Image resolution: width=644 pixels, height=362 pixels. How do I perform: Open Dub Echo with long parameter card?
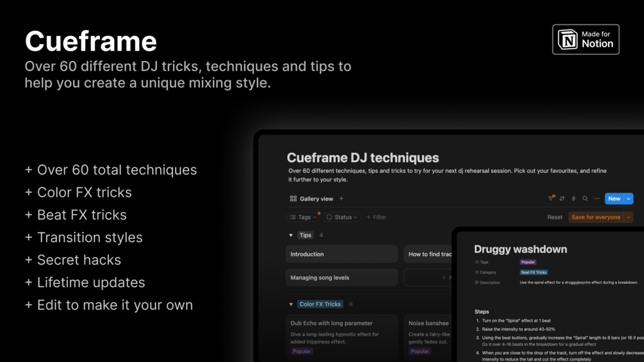point(342,337)
